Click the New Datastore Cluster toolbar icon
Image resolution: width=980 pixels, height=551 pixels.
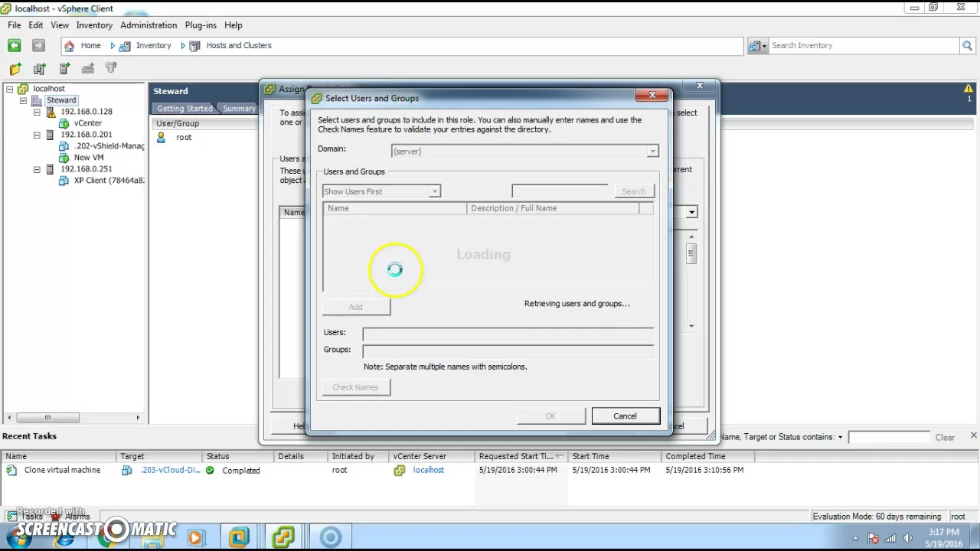click(x=111, y=69)
